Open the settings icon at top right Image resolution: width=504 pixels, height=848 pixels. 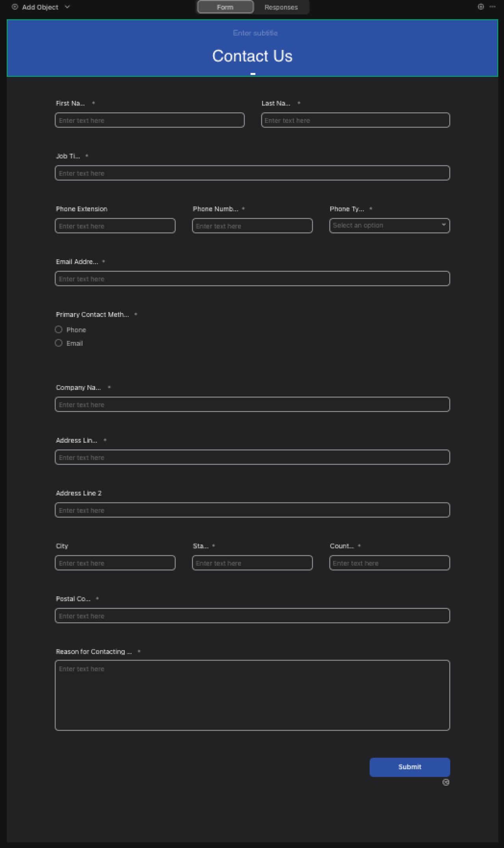tap(481, 7)
